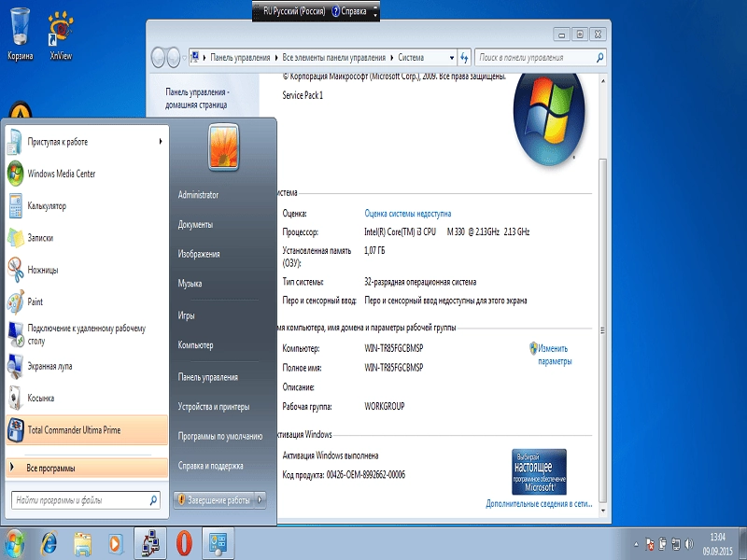This screenshot has width=747, height=560.
Task: Expand the recent pages dropdown arrow
Action: [x=184, y=58]
